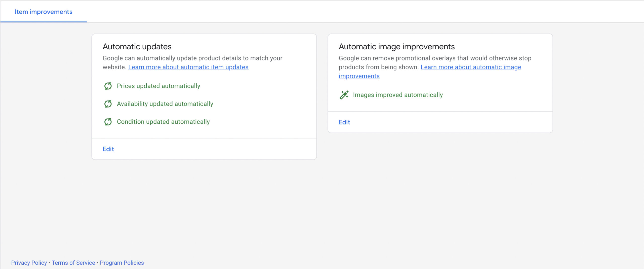Open 'Learn more about automatic image improvements' link
The height and width of the screenshot is (269, 644).
[x=471, y=67]
